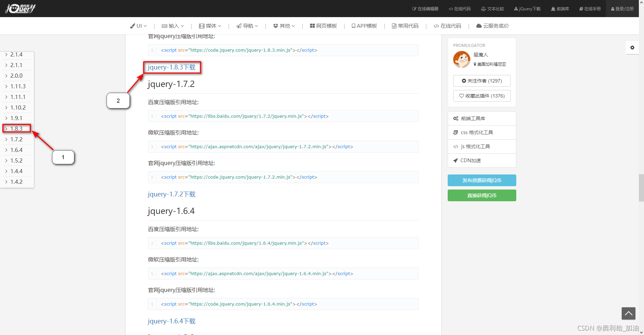Click the author name 驱魔人

(481, 55)
